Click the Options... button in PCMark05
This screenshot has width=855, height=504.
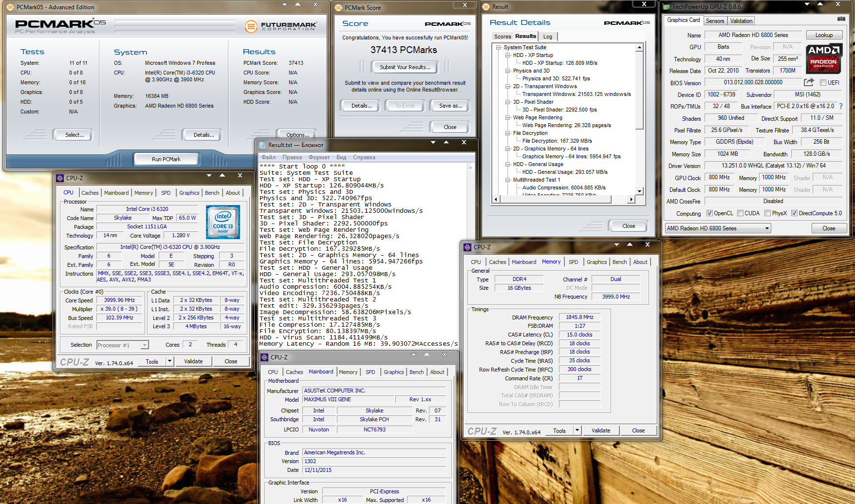point(297,135)
